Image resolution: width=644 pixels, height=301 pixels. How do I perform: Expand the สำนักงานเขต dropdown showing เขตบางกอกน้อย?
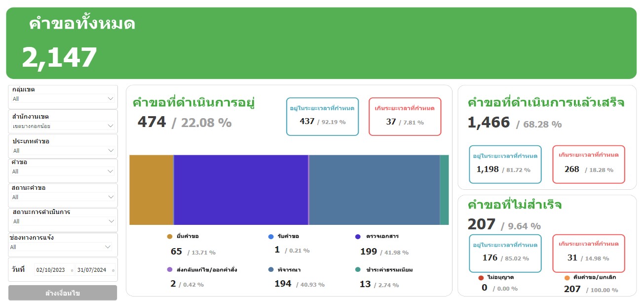[63, 126]
